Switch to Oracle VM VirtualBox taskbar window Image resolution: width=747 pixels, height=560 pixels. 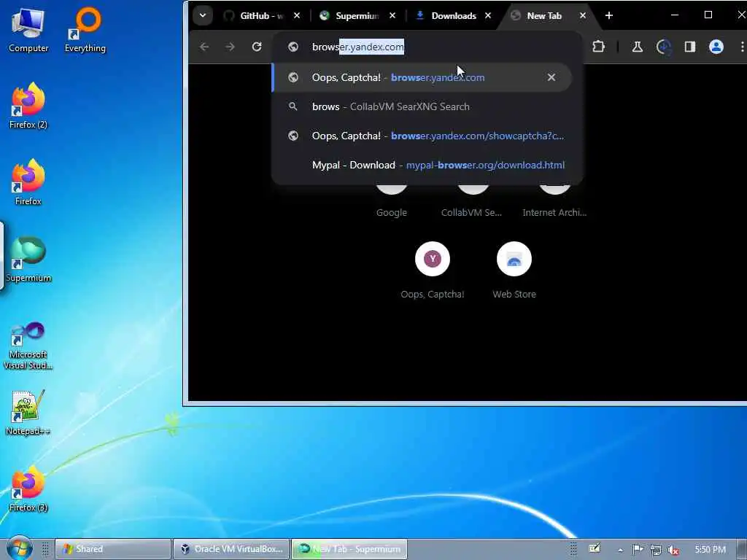[231, 549]
